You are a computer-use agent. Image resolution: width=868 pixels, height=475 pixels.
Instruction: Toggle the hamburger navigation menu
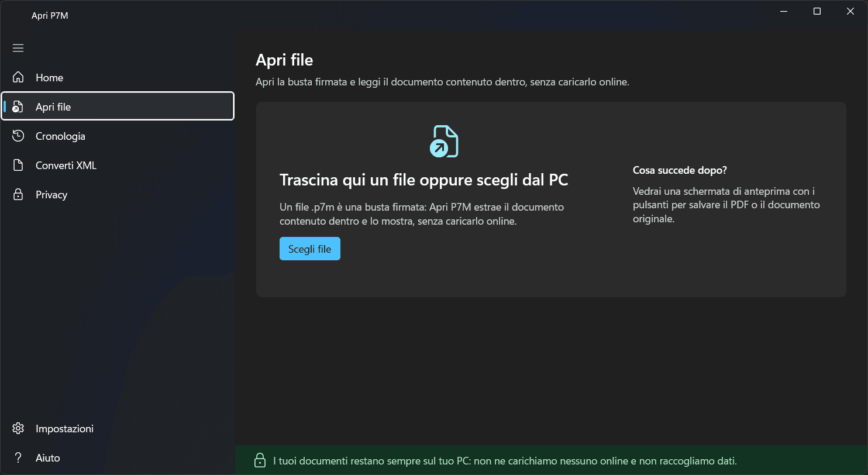[18, 48]
